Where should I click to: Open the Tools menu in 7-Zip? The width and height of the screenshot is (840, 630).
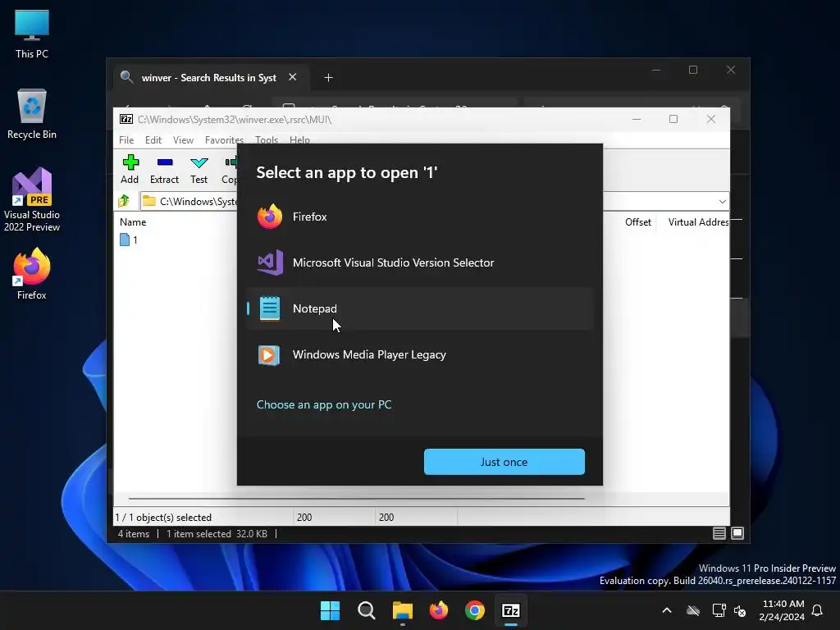tap(267, 139)
